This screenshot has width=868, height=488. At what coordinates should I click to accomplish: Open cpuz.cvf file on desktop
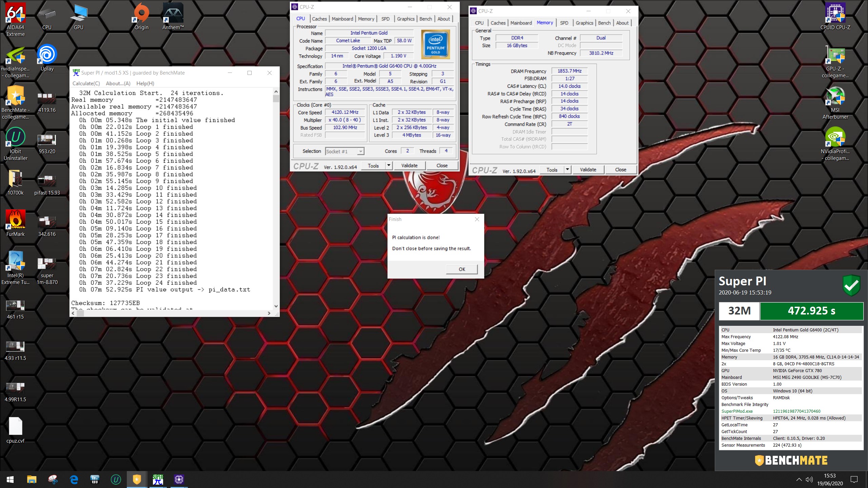[x=16, y=430]
